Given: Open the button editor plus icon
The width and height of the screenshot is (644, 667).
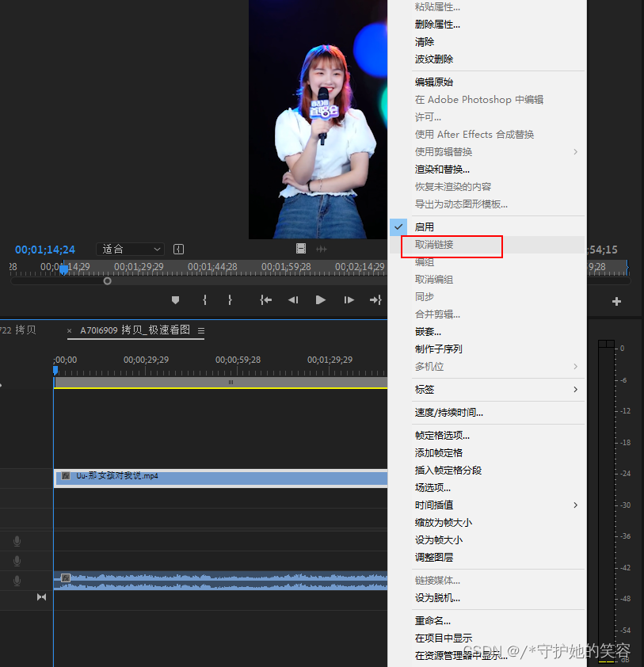Looking at the screenshot, I should [616, 301].
